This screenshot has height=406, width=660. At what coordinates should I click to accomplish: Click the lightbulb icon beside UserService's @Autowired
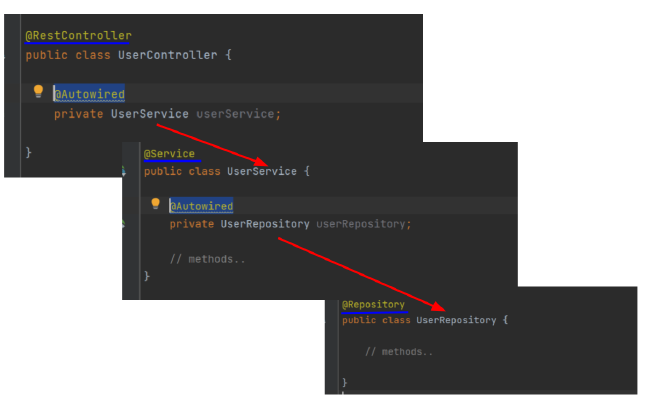(155, 204)
